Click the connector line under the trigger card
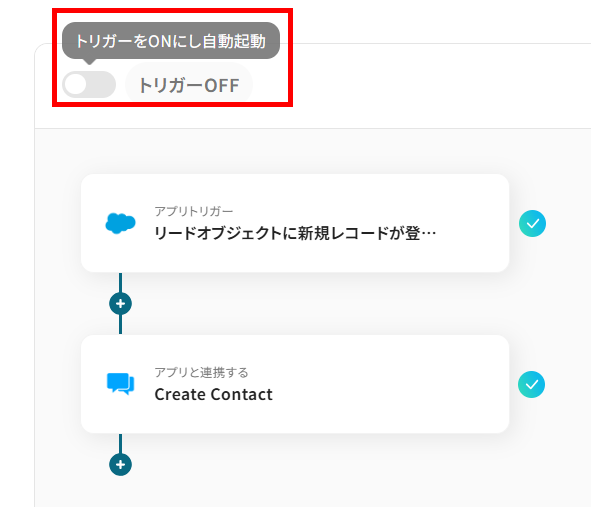 [x=120, y=282]
